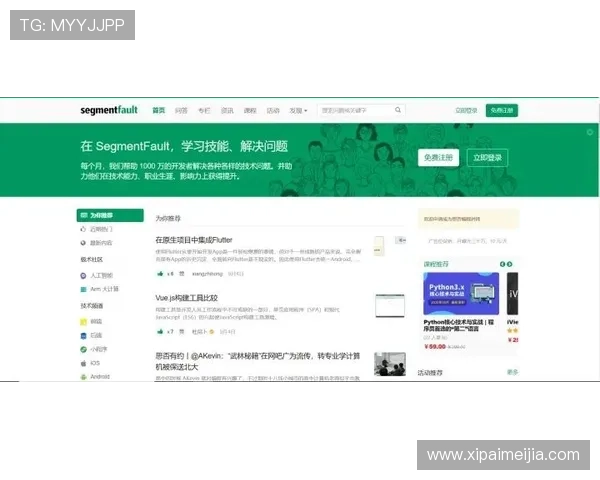Close the green banner with its corner icon
The image size is (600, 480).
[x=590, y=132]
